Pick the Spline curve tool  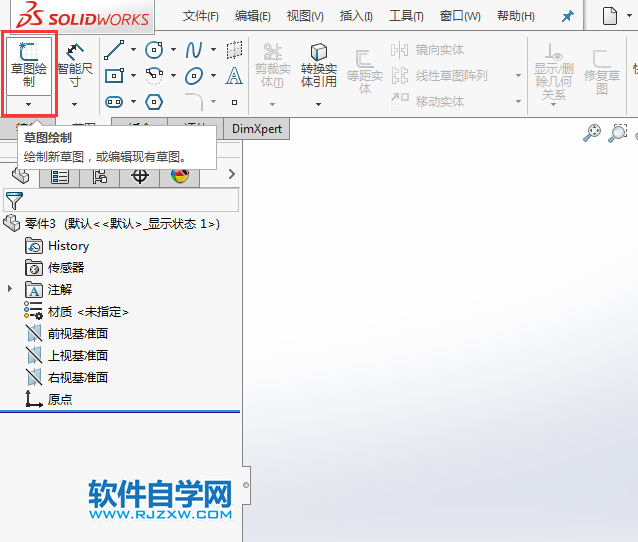pyautogui.click(x=194, y=50)
